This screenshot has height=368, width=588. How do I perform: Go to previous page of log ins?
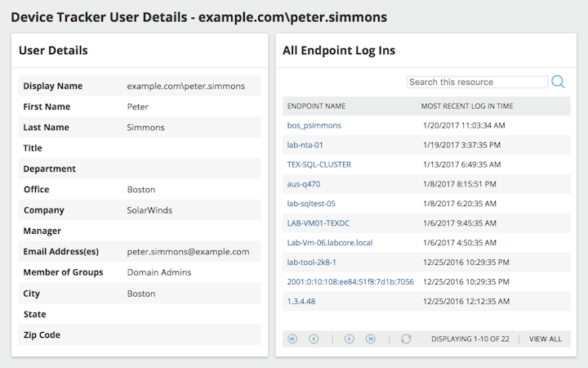click(x=314, y=339)
